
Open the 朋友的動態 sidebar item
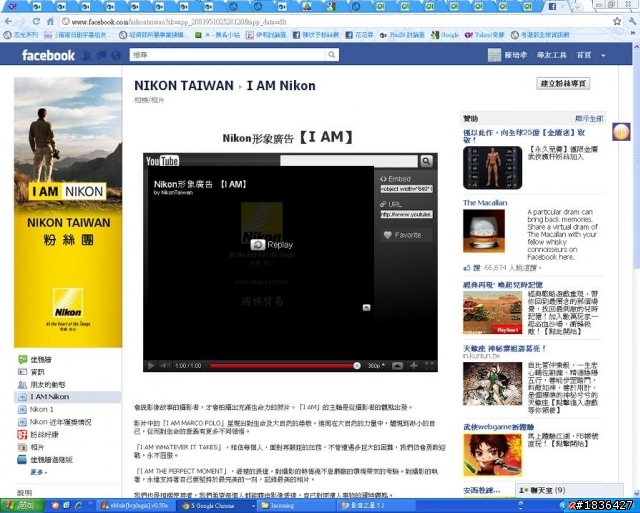click(x=48, y=384)
